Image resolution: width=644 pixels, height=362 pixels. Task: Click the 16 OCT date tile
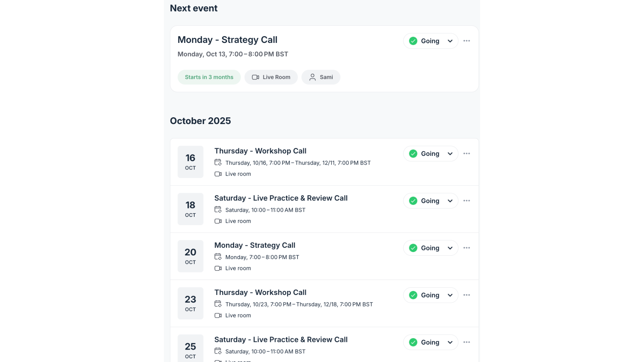click(x=191, y=162)
